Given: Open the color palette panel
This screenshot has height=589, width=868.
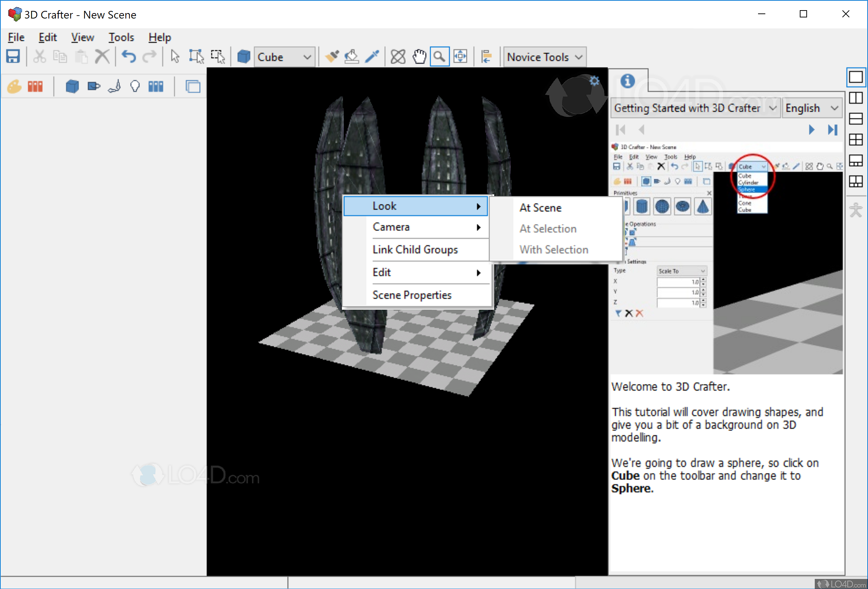Looking at the screenshot, I should (13, 86).
